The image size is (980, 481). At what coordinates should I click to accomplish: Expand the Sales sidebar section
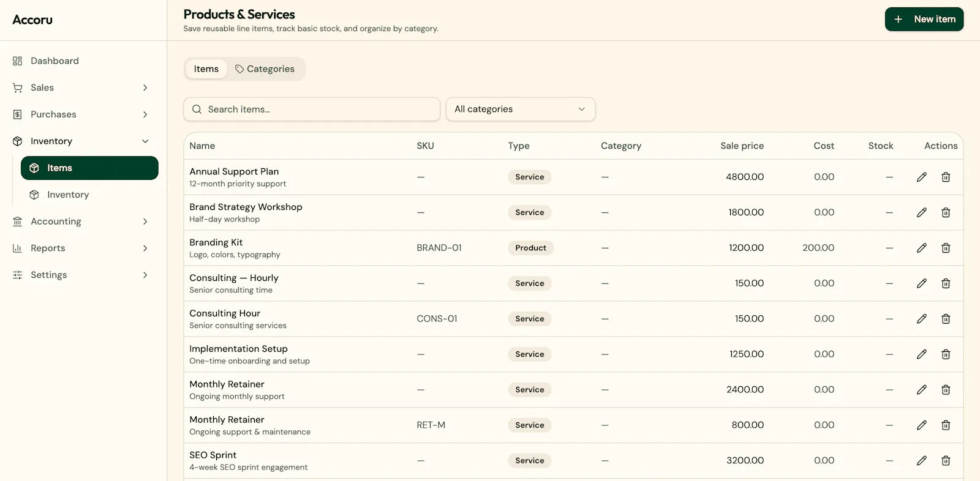point(80,88)
